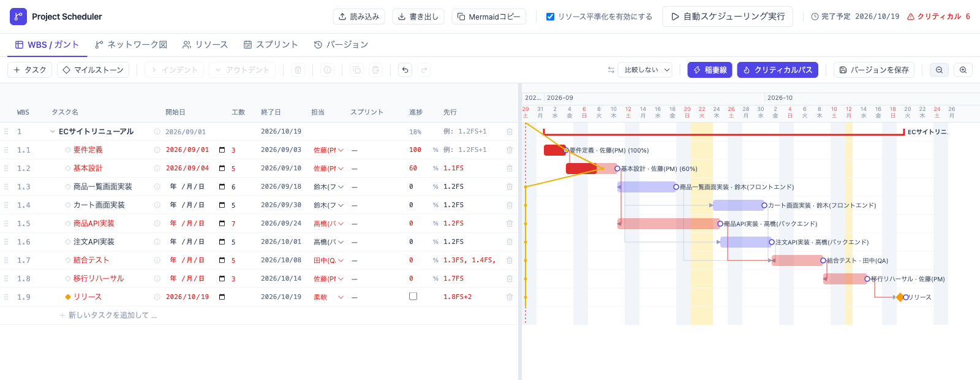Click the Project Scheduler logo icon
Image resolution: width=980 pixels, height=380 pixels.
click(18, 17)
